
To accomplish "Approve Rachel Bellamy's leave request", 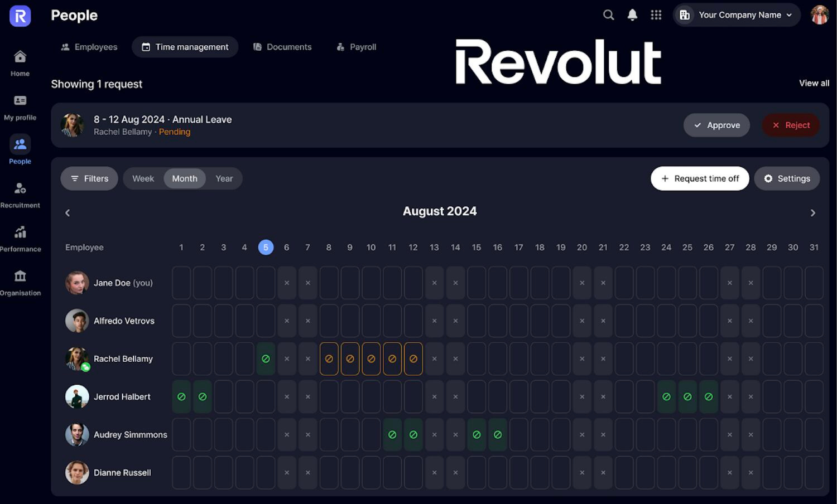I will 716,125.
